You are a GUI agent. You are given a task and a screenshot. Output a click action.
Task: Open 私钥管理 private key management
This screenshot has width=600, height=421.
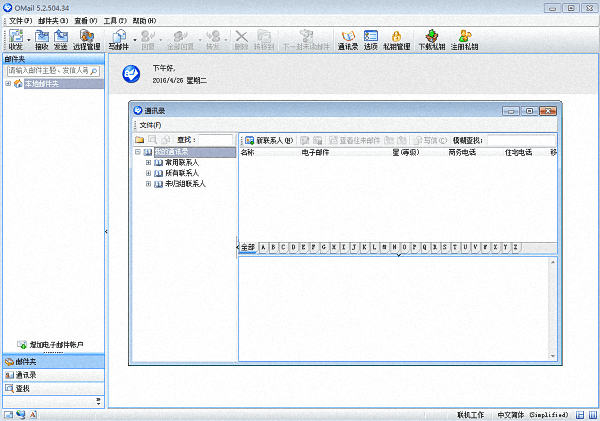tap(398, 40)
